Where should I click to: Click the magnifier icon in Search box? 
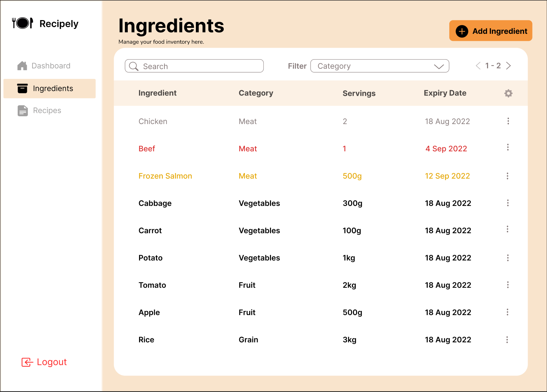(x=133, y=66)
